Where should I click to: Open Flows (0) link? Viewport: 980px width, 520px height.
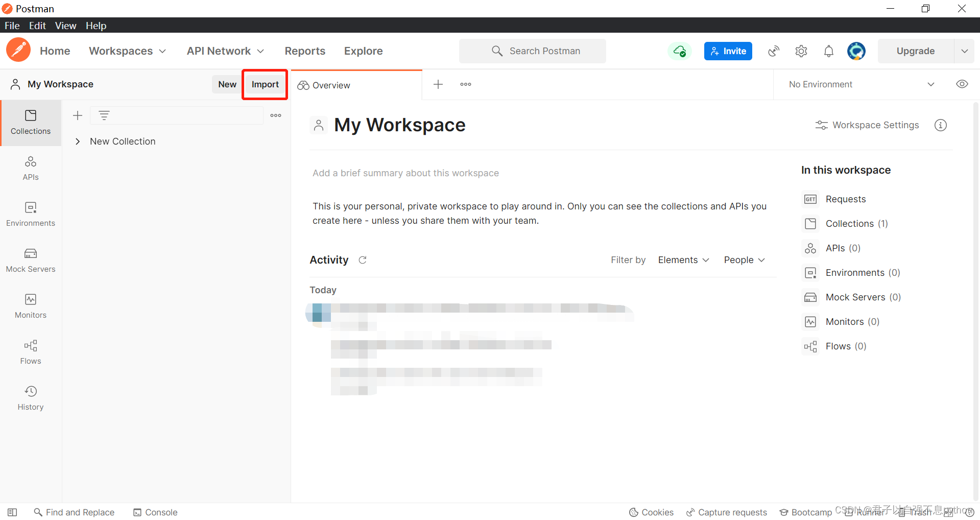pos(835,346)
